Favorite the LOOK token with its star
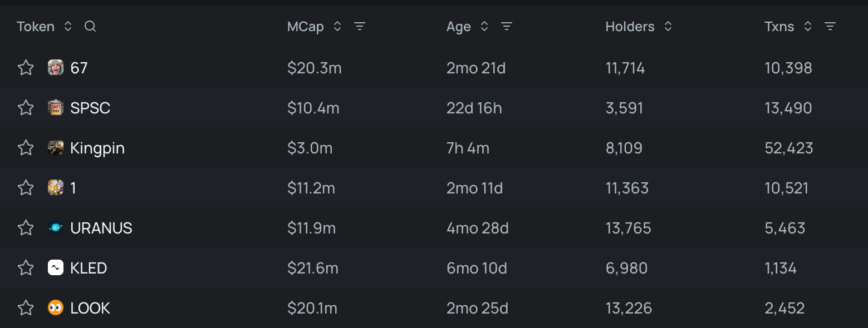Image resolution: width=868 pixels, height=328 pixels. tap(26, 308)
